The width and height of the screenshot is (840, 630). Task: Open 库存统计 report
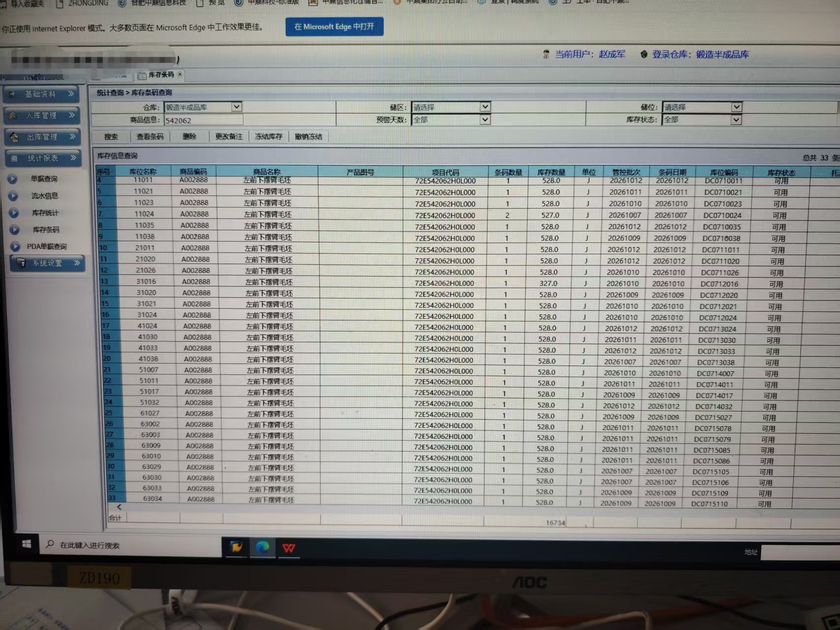(x=45, y=213)
